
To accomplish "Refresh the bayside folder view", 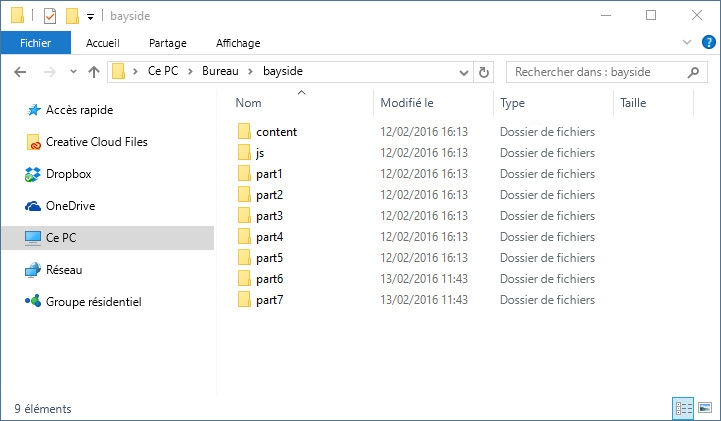I will [485, 72].
